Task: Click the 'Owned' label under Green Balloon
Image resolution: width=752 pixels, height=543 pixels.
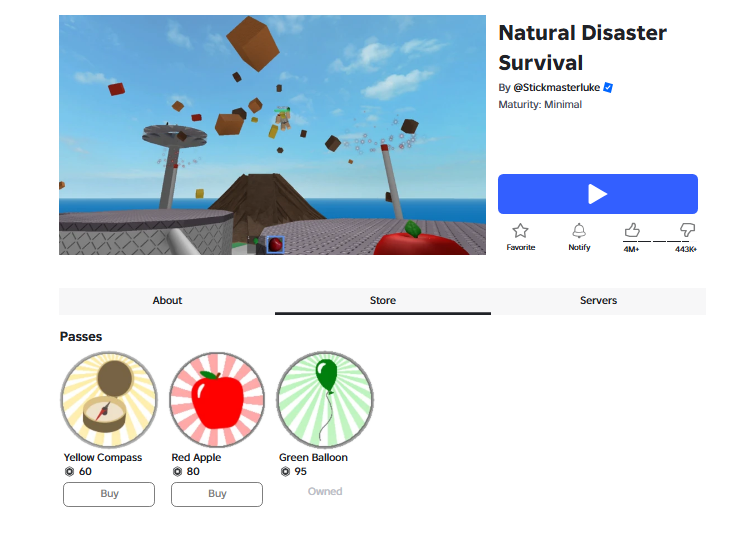Action: pos(325,492)
